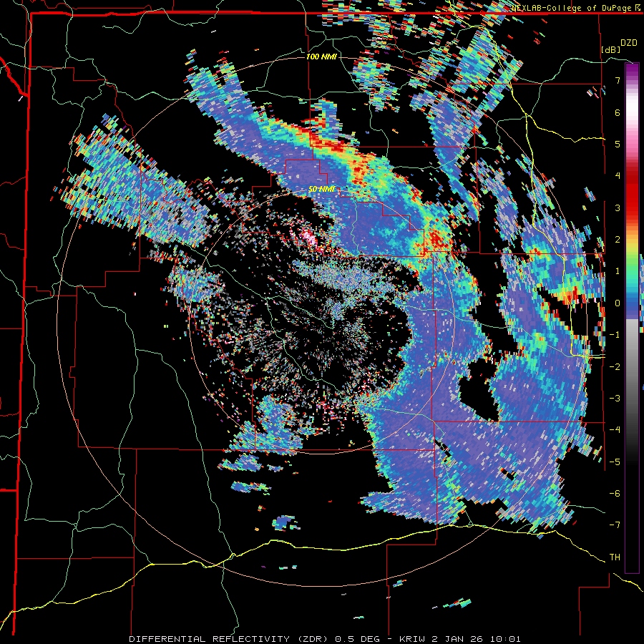Click the TH label below the color scale
The height and width of the screenshot is (644, 644).
click(x=615, y=557)
